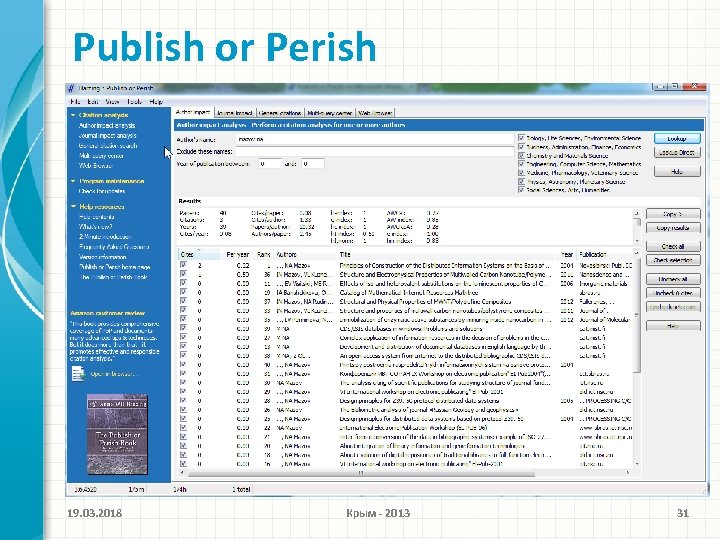Click Check for updates in the sidebar
This screenshot has height=540, width=720.
tap(102, 191)
